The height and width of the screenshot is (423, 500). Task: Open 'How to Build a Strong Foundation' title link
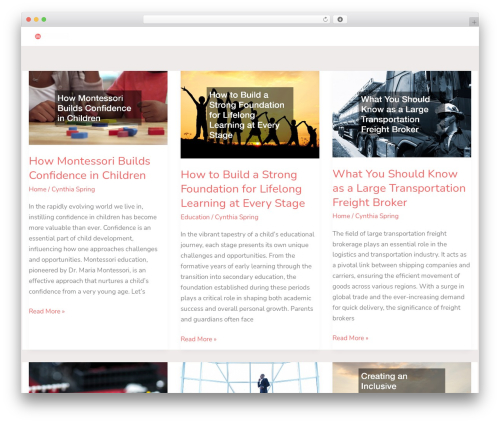click(243, 189)
